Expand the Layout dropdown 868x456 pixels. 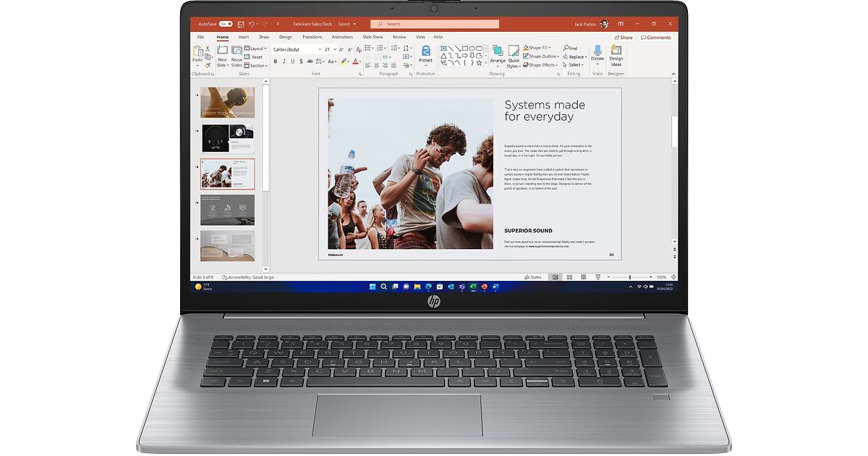(x=255, y=48)
